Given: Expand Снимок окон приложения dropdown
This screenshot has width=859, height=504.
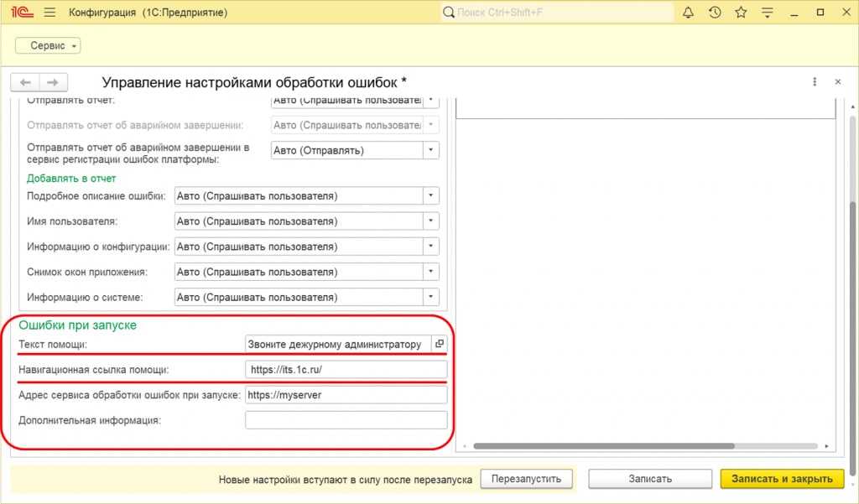Looking at the screenshot, I should [430, 272].
